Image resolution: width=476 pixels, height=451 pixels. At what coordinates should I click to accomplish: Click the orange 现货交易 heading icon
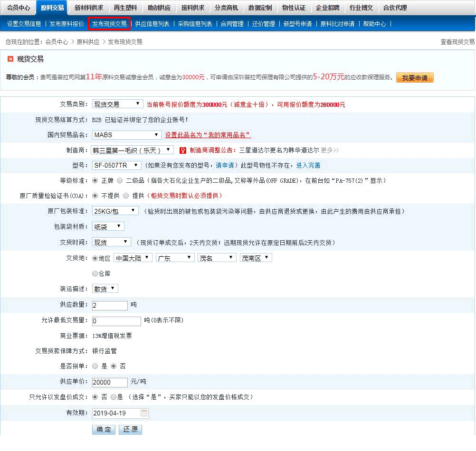(10, 59)
